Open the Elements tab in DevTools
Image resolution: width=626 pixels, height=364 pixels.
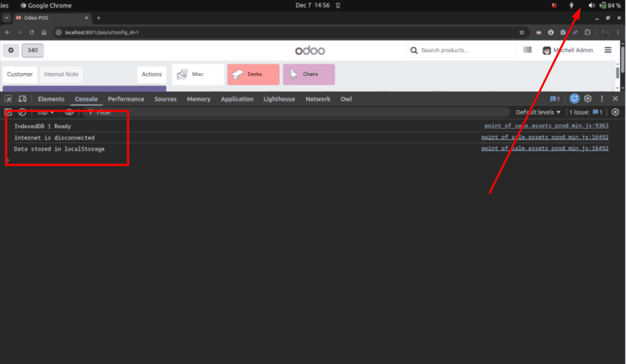(x=51, y=99)
